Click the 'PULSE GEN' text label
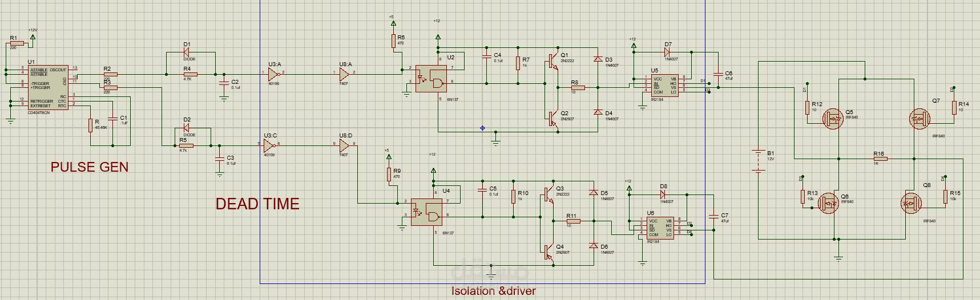The height and width of the screenshot is (300, 980). coord(90,167)
